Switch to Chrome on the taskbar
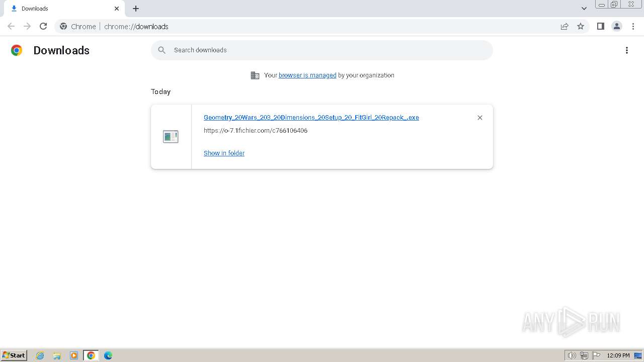This screenshot has height=362, width=644. [x=91, y=355]
